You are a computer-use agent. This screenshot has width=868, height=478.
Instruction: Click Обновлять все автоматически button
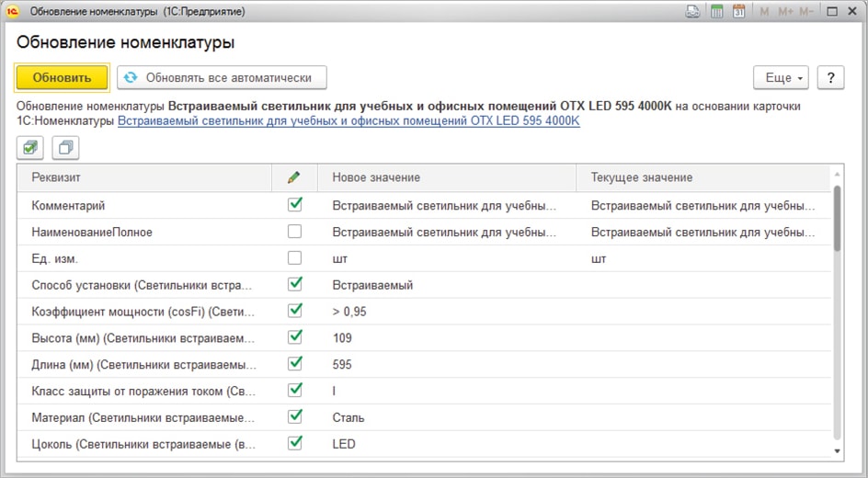[222, 78]
